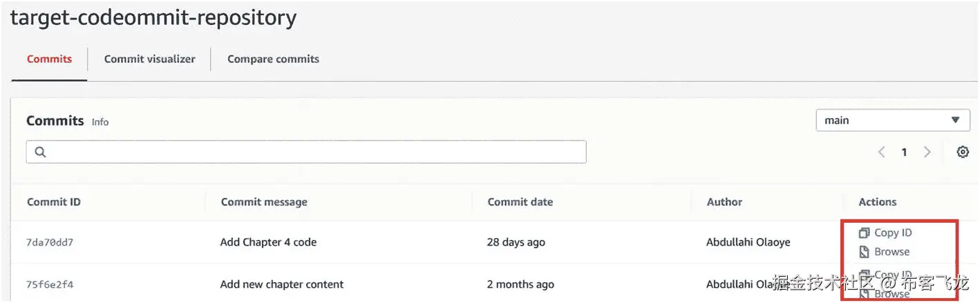Screen dimensions: 980x303
Task: Open commit ID 75f6e2f4
Action: click(x=50, y=284)
